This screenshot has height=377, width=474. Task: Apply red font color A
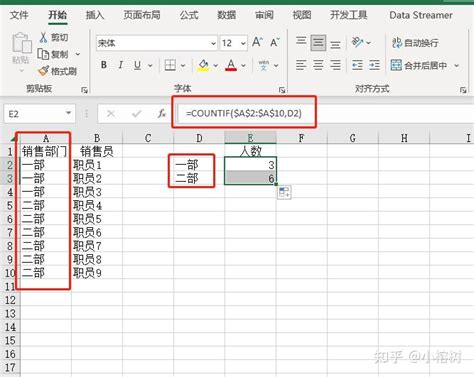[x=231, y=65]
